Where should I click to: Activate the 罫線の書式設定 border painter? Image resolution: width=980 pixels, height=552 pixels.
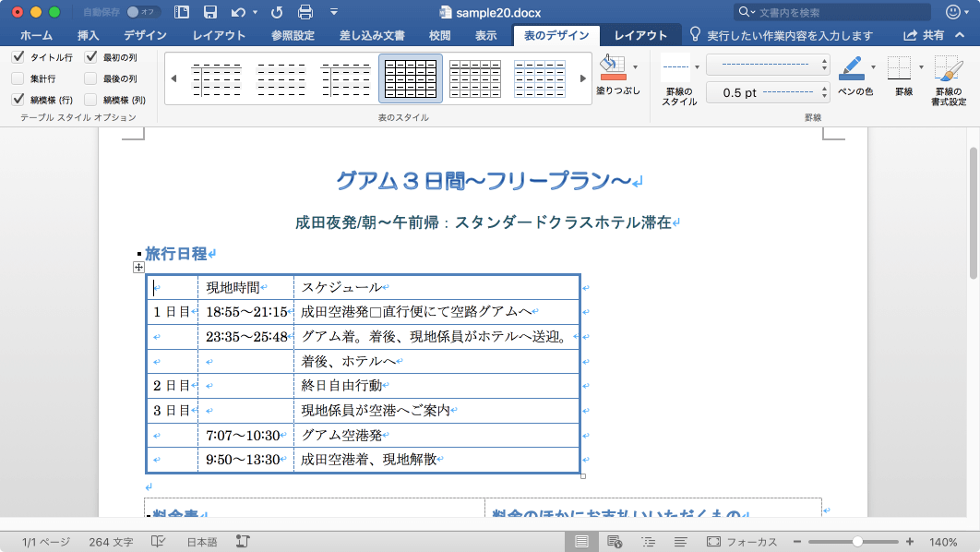[948, 79]
